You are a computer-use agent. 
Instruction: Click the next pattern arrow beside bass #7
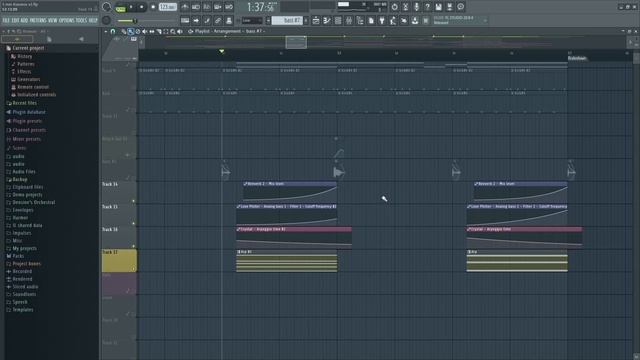pyautogui.click(x=306, y=20)
